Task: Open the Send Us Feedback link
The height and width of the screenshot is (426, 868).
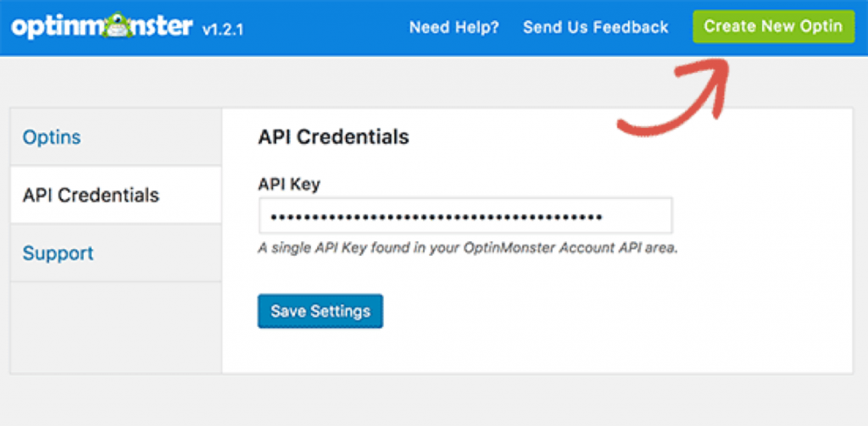Action: tap(596, 27)
